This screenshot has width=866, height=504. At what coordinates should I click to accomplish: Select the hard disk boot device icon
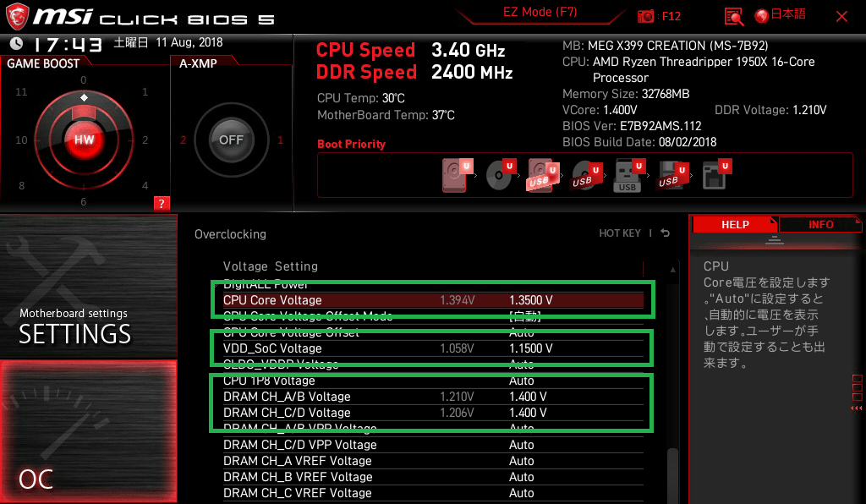point(458,175)
